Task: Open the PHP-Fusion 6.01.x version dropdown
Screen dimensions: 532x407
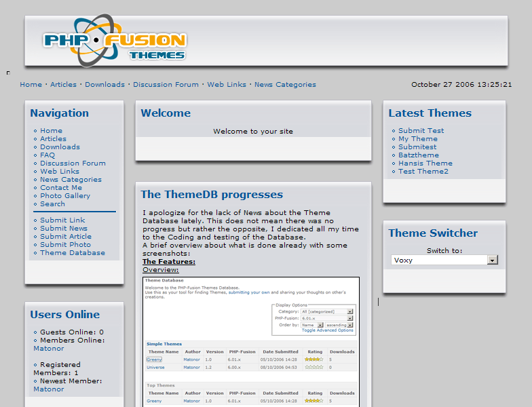Action: click(327, 319)
